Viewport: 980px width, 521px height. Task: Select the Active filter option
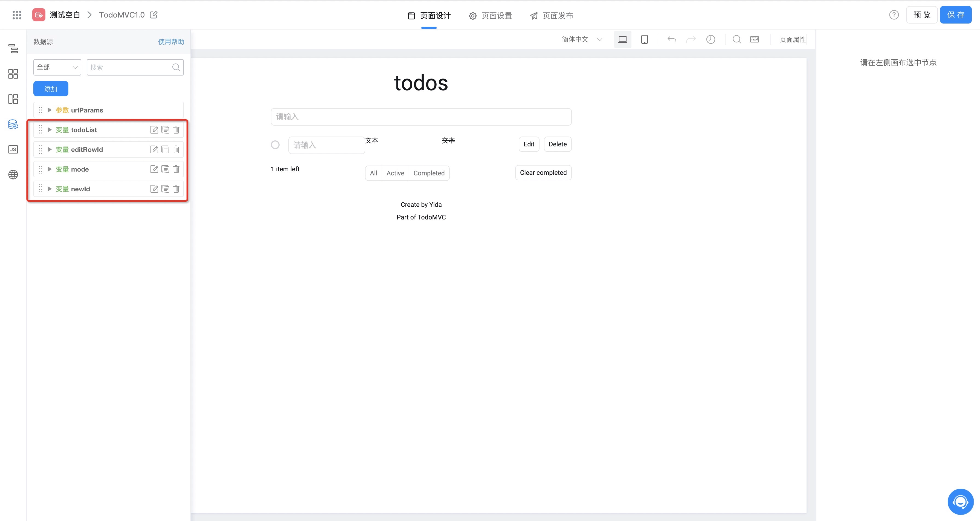tap(395, 173)
